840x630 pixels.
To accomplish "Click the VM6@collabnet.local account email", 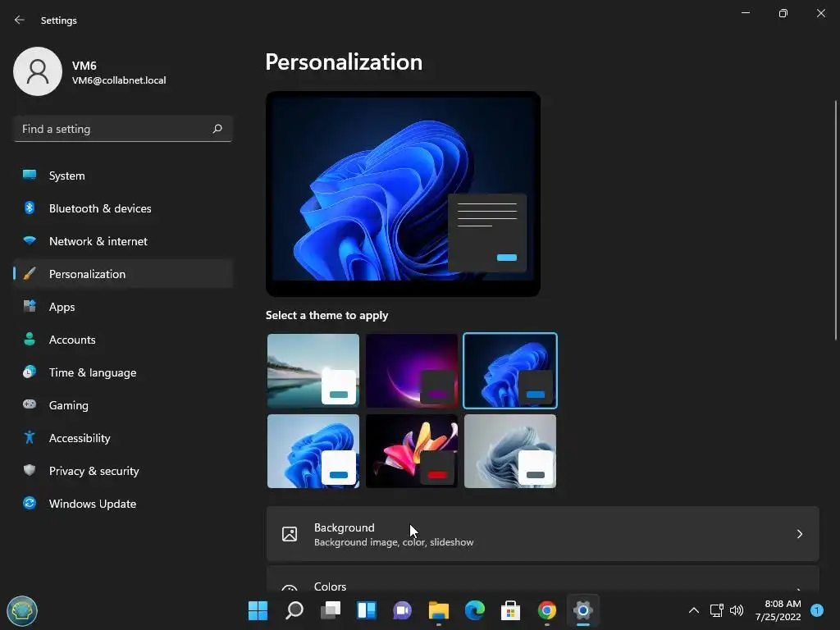I will 119,80.
